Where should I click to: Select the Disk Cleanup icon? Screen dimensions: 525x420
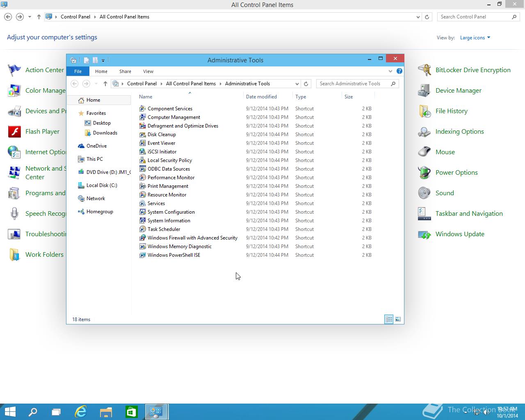[142, 135]
